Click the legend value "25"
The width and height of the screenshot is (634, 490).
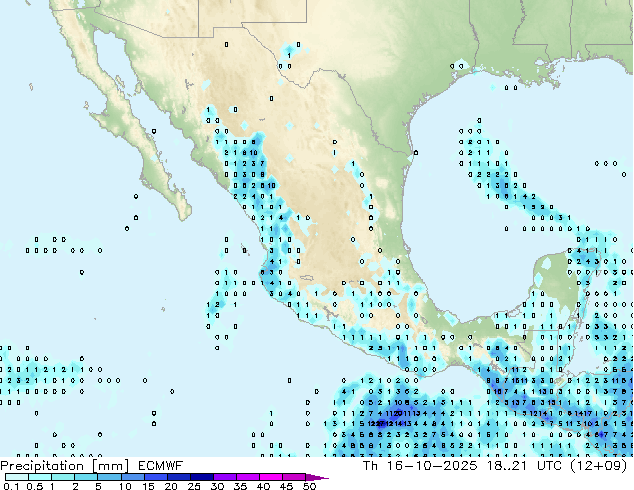[x=194, y=486]
